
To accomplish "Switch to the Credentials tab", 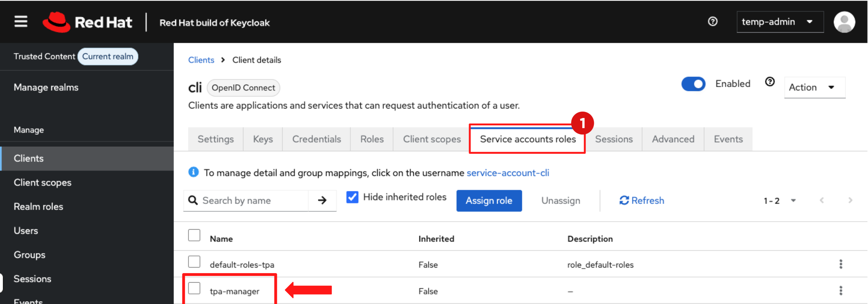I will [x=316, y=139].
